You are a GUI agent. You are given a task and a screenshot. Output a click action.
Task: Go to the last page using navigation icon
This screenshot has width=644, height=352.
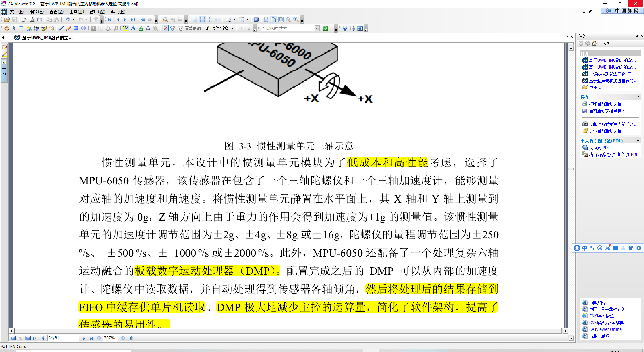click(133, 19)
